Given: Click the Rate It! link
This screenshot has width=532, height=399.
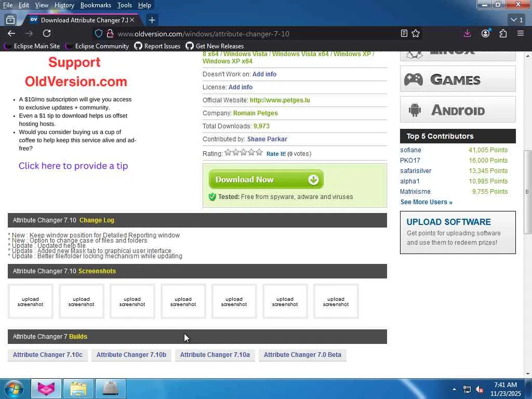Looking at the screenshot, I should (x=276, y=154).
